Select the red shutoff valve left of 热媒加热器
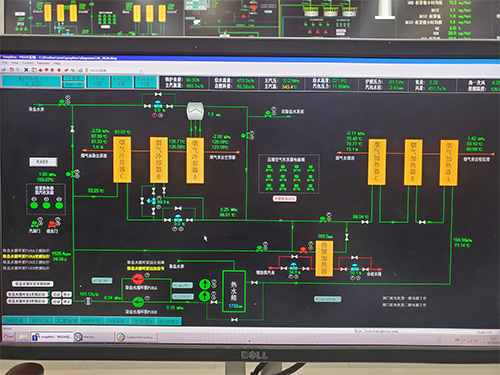This screenshot has width=500, height=375. point(303,250)
